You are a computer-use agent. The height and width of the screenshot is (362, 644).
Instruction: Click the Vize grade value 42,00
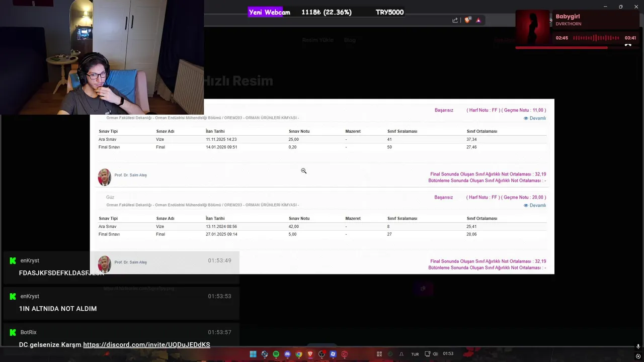click(x=293, y=226)
